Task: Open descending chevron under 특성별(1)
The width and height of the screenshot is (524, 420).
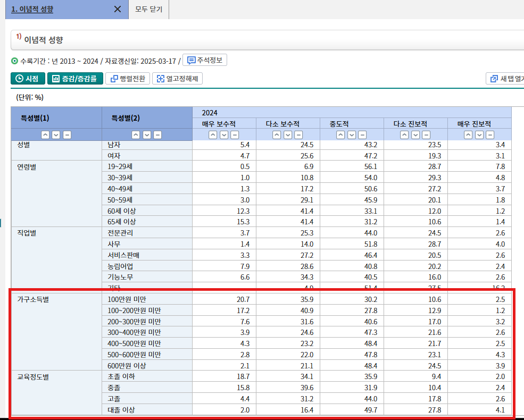Action: [56, 135]
